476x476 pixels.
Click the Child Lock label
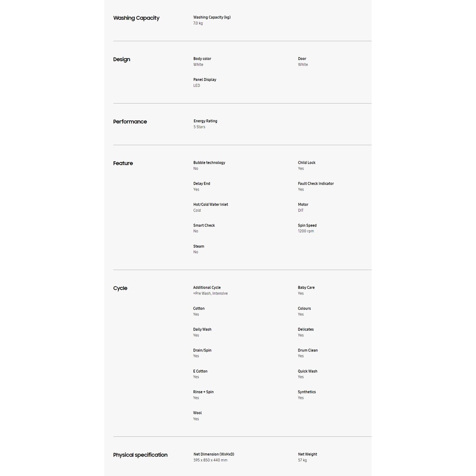(306, 163)
